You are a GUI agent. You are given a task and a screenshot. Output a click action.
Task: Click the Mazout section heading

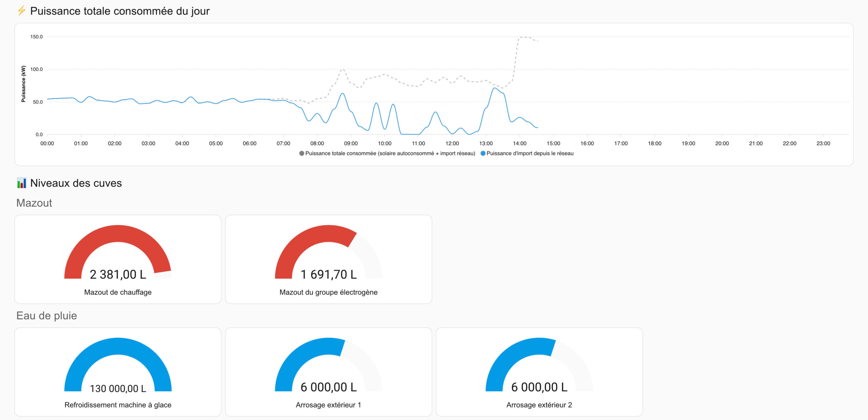34,203
